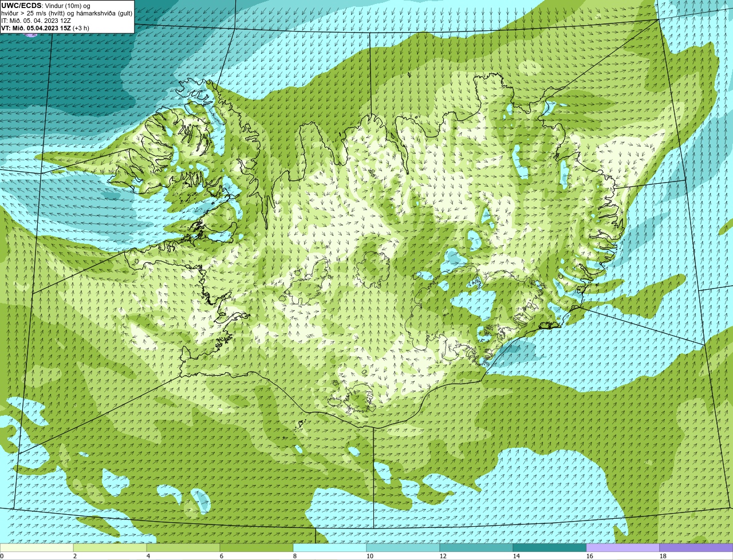The image size is (733, 560).
Task: Click the light green 2–4 legend swatch
Action: point(110,548)
